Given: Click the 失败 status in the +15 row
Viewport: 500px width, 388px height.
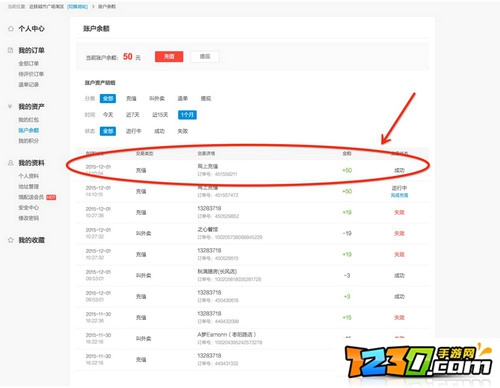Looking at the screenshot, I should 399,317.
